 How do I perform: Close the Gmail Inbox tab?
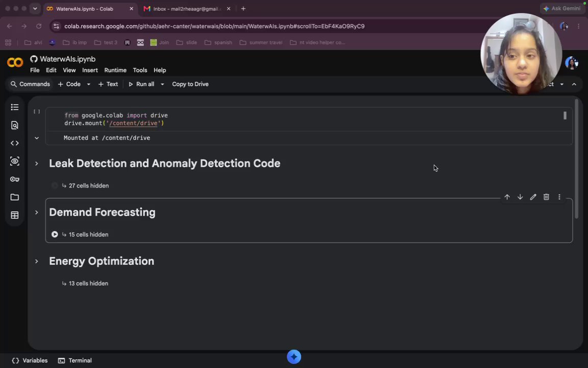click(x=229, y=9)
